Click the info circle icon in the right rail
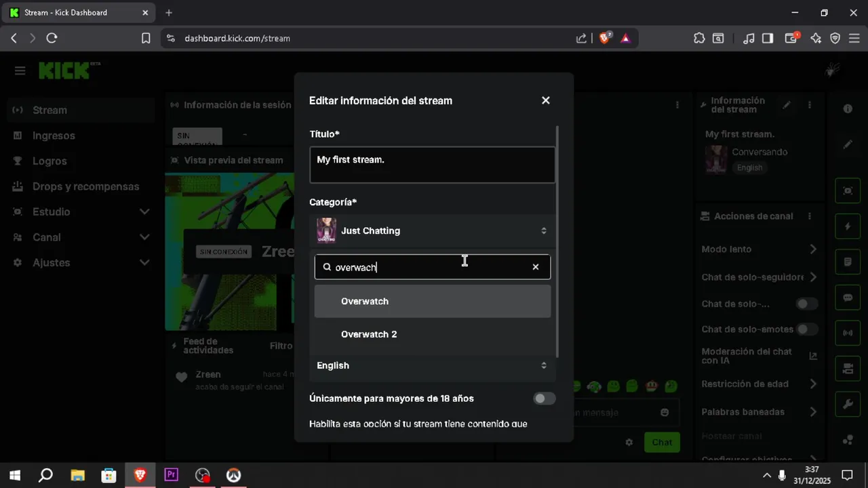This screenshot has width=868, height=488. coord(848,108)
